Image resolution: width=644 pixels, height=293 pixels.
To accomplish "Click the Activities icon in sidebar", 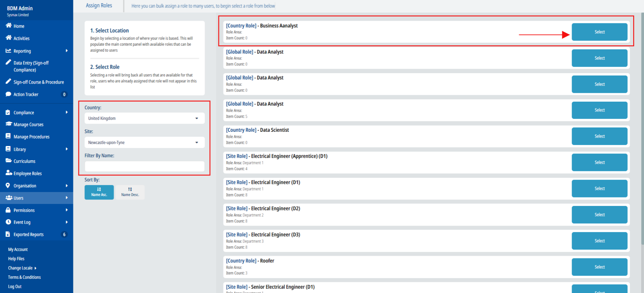I will tap(8, 38).
